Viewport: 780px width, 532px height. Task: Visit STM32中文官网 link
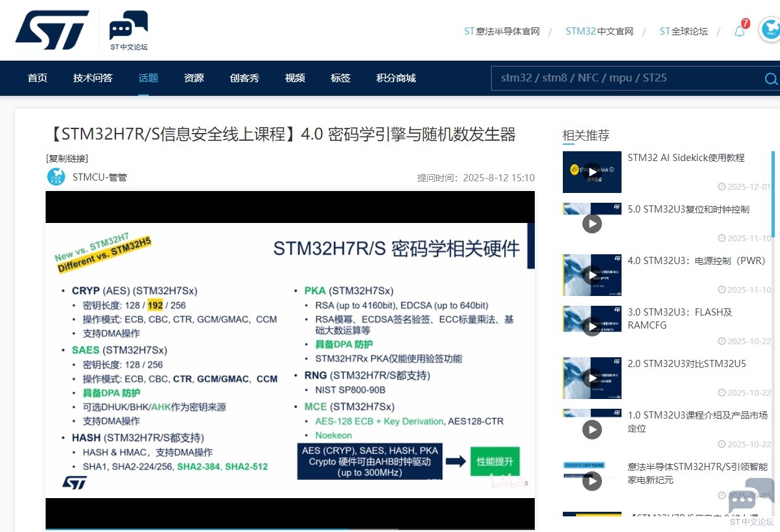click(599, 31)
